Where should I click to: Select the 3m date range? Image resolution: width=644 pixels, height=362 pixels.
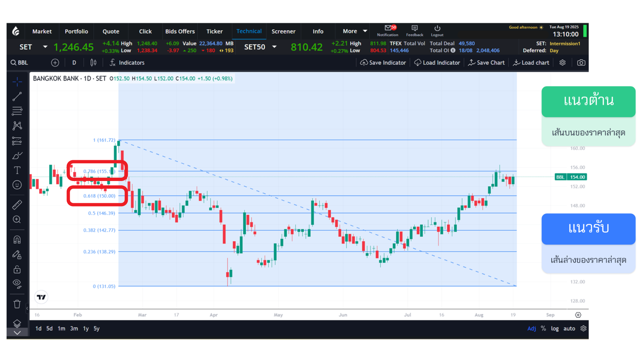pyautogui.click(x=74, y=328)
